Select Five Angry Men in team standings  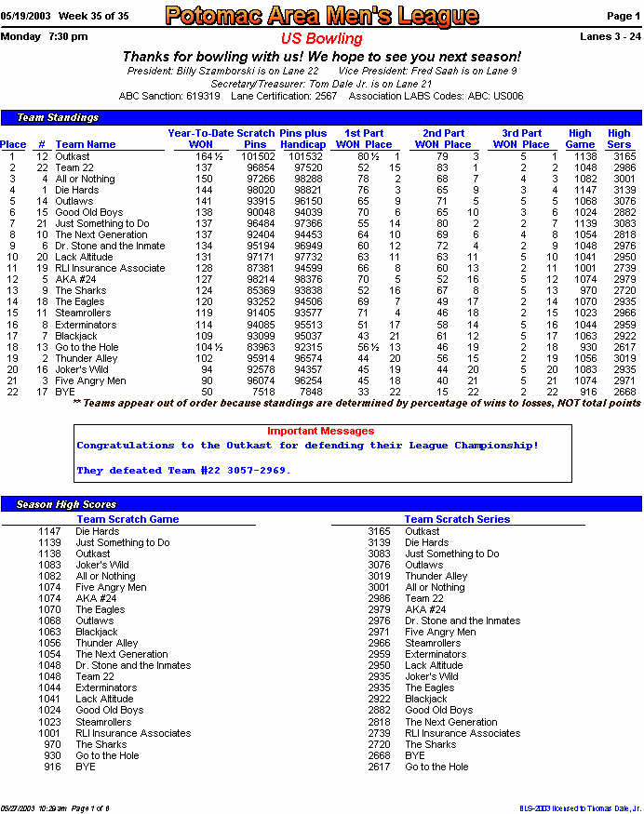click(x=91, y=380)
